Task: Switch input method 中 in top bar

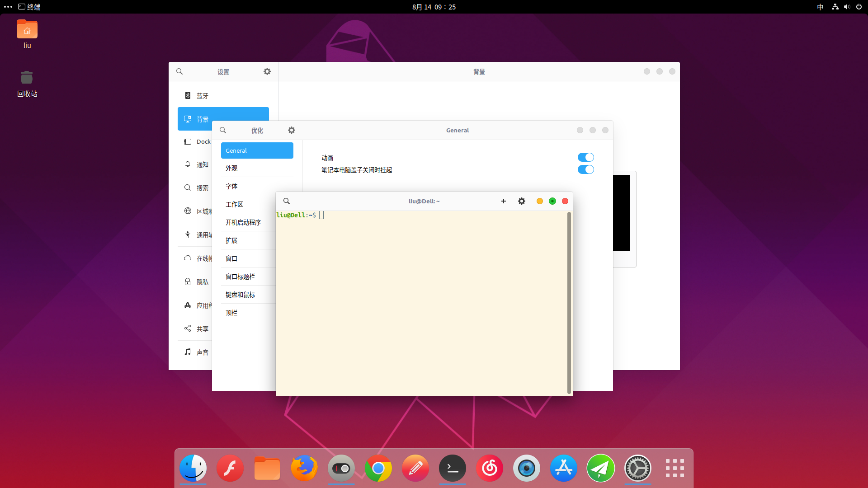Action: [x=820, y=7]
